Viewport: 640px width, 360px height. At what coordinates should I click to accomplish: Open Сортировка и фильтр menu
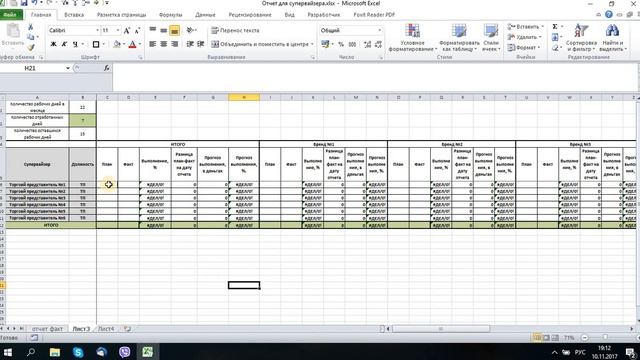click(x=581, y=38)
